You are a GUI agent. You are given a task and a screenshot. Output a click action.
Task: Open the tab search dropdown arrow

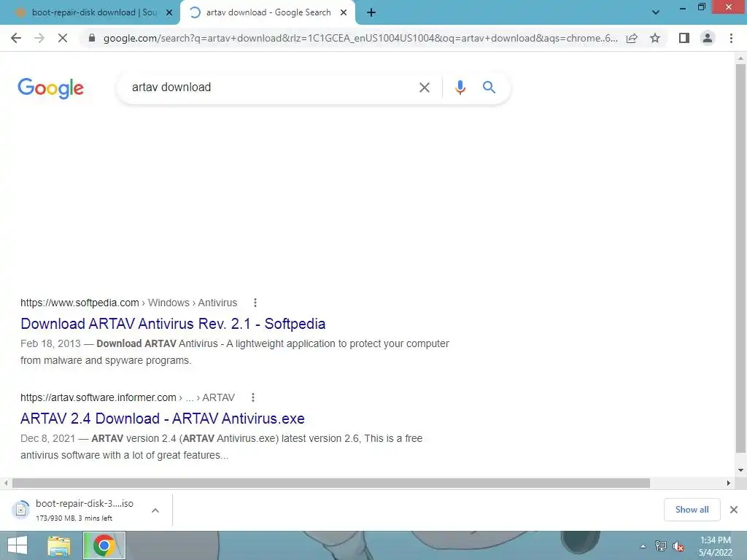[656, 12]
